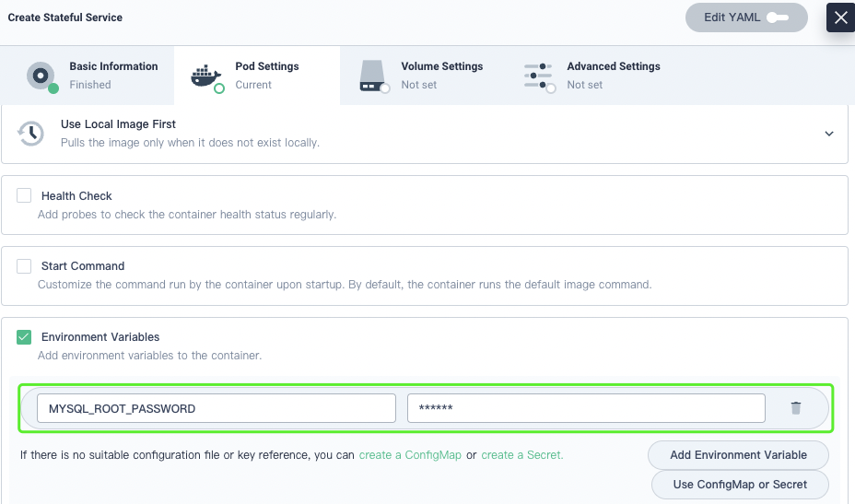
Task: Close the Create Stateful Service dialog
Action: [840, 18]
